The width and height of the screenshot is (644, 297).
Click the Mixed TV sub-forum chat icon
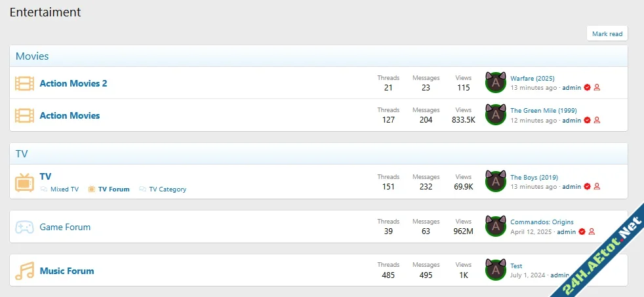[44, 189]
